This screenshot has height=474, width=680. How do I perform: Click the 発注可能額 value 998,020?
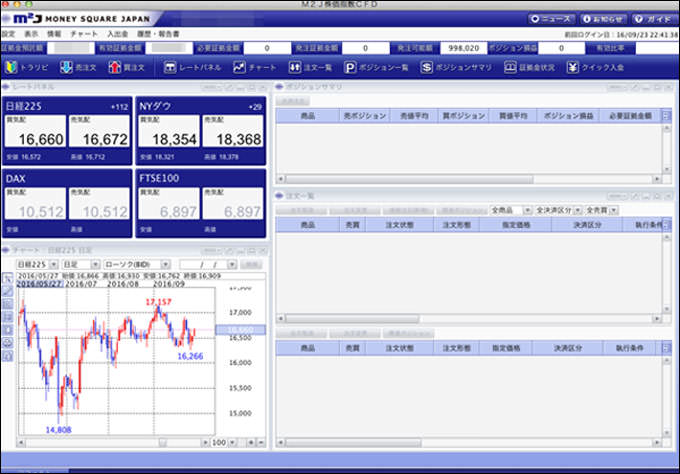[464, 48]
